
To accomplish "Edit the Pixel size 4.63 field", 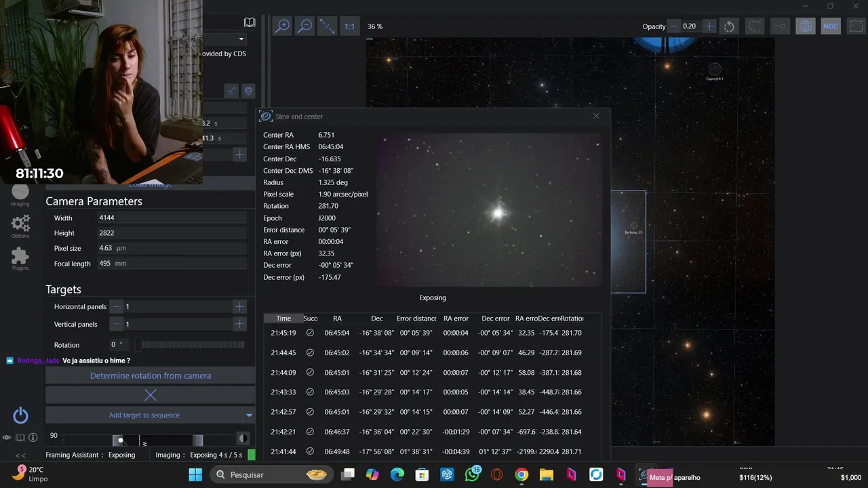I will pos(172,248).
